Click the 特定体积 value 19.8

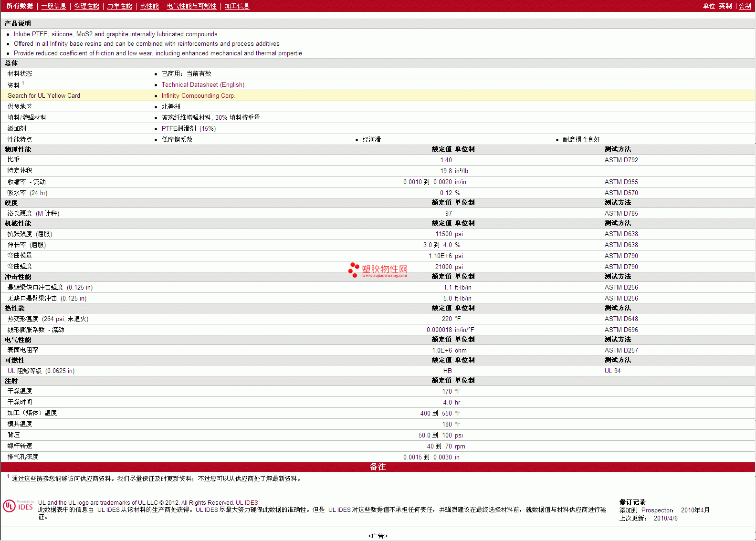446,171
